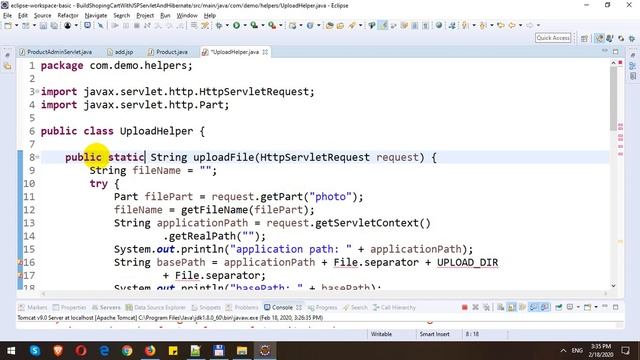
Task: Click the Last Edit Location icon
Action: point(501,25)
